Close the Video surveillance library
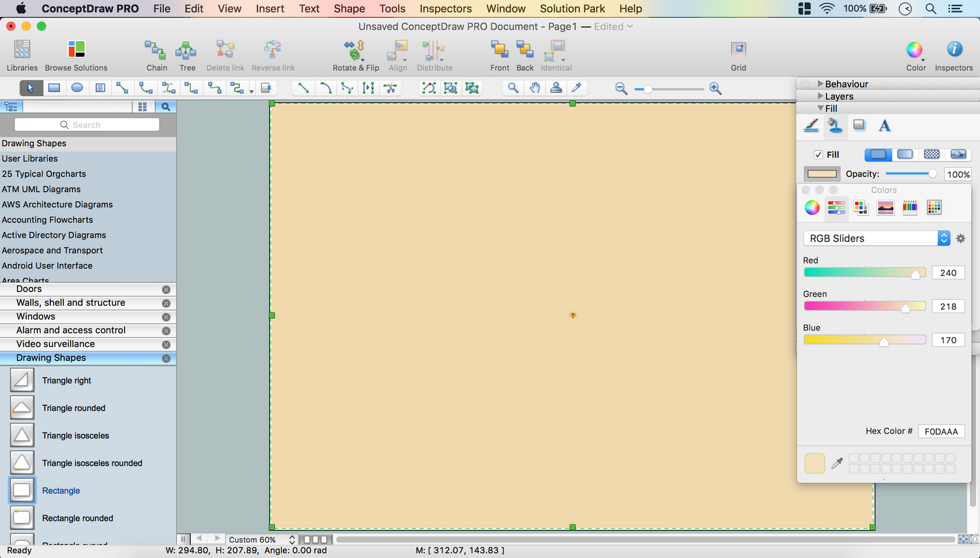 (166, 344)
